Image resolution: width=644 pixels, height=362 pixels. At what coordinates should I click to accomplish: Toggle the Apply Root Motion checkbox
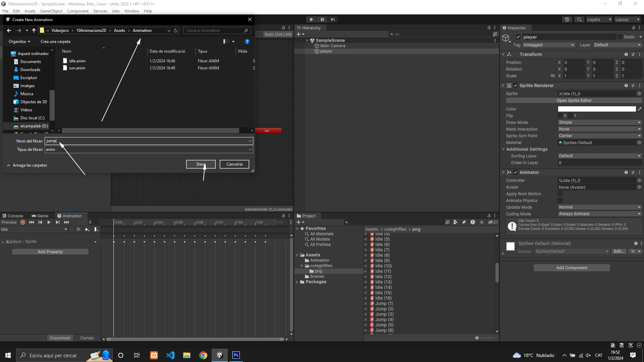[560, 194]
